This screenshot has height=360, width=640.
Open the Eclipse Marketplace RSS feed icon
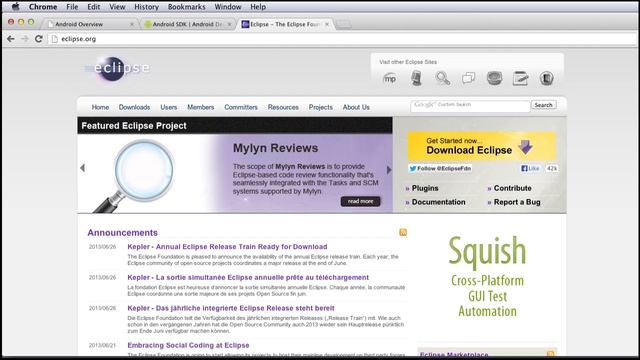550,353
